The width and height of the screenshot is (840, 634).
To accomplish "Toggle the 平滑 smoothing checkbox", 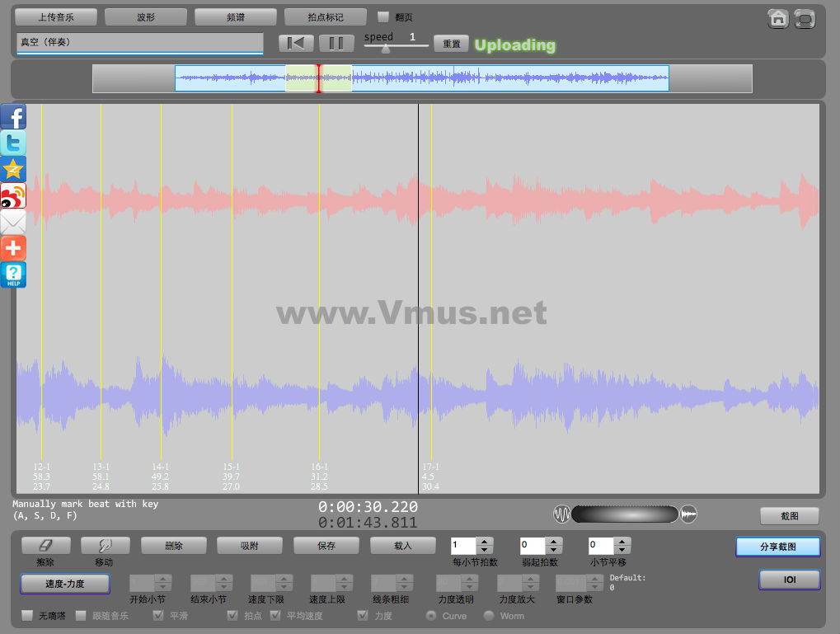I will 158,615.
